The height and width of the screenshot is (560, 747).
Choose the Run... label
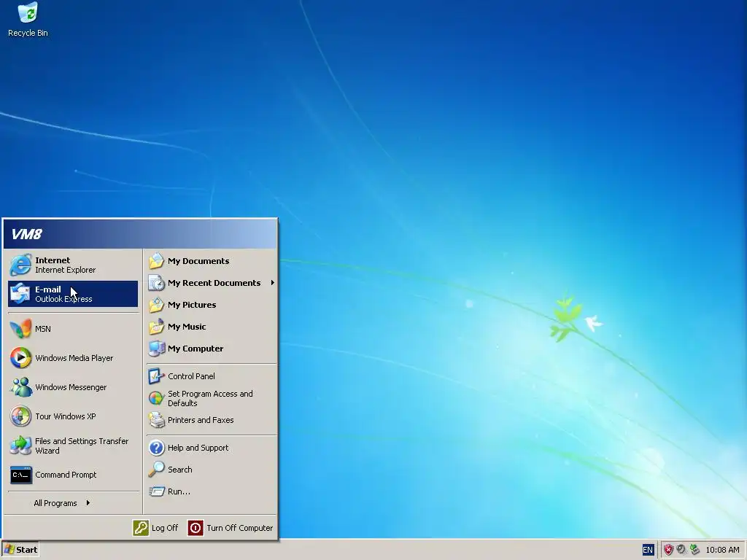click(179, 491)
